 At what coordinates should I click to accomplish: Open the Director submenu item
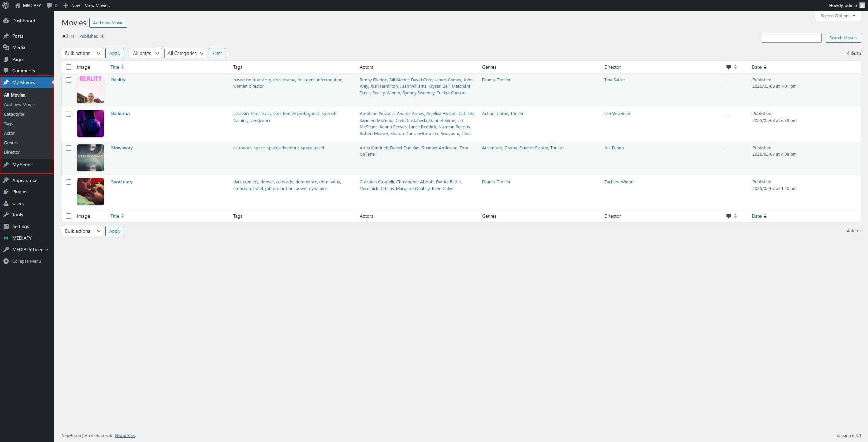click(x=12, y=152)
